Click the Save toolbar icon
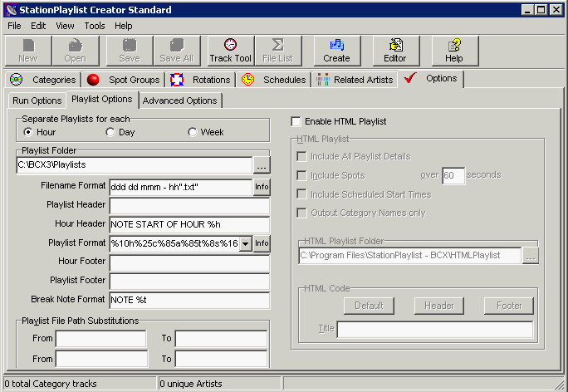The image size is (568, 392). [130, 51]
